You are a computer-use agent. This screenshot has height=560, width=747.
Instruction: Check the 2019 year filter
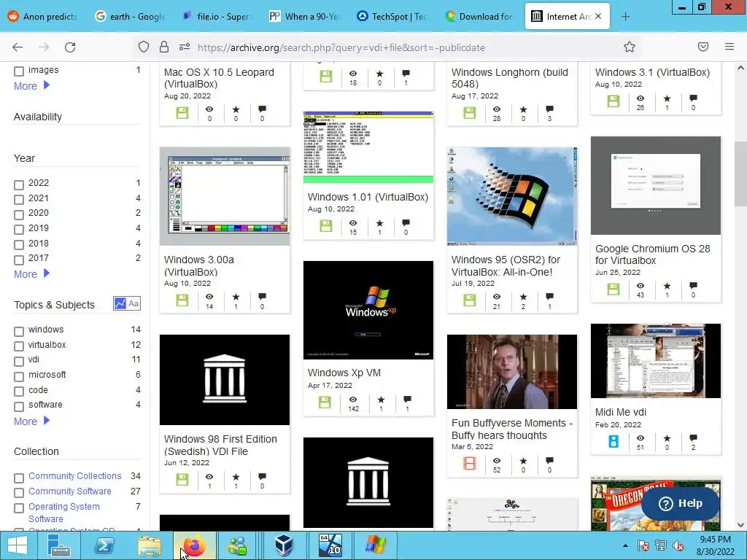(19, 230)
